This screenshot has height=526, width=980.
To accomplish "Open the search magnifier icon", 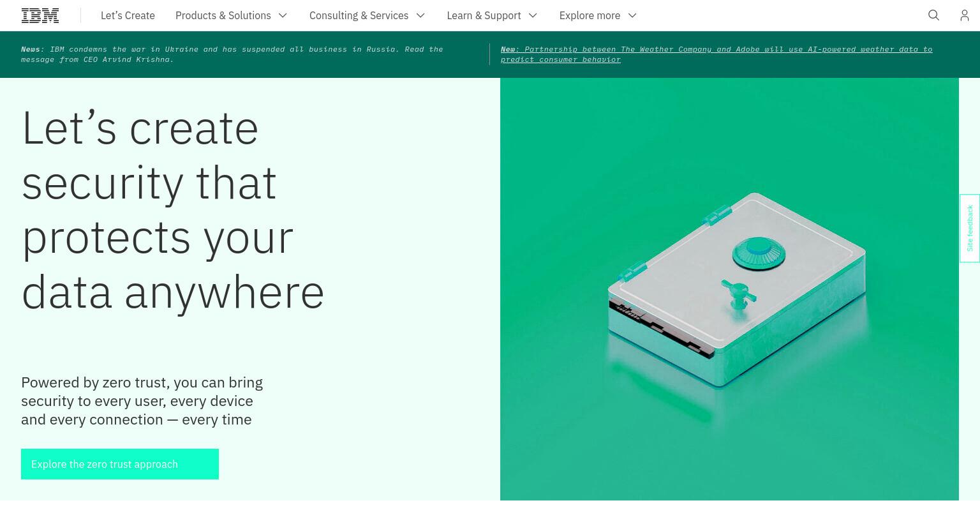I will coord(933,15).
